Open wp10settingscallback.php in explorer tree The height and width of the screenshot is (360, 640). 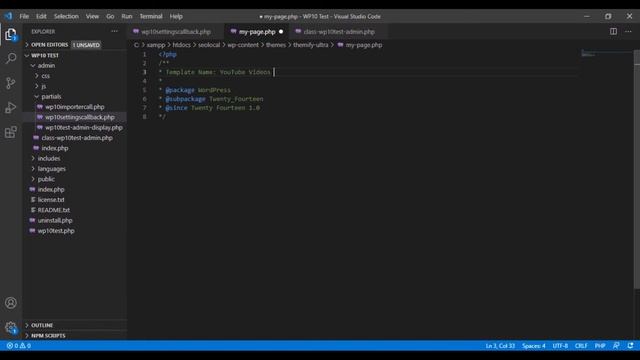[x=80, y=117]
